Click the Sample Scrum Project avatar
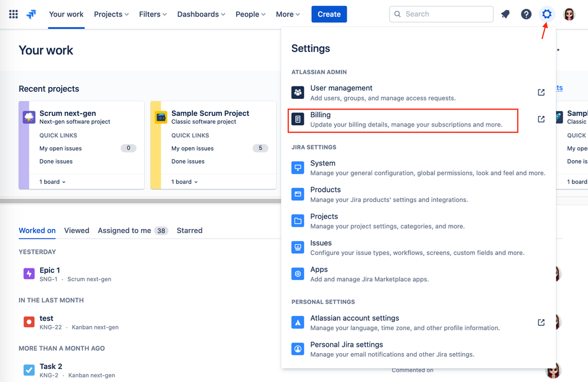The height and width of the screenshot is (382, 588). click(x=161, y=117)
